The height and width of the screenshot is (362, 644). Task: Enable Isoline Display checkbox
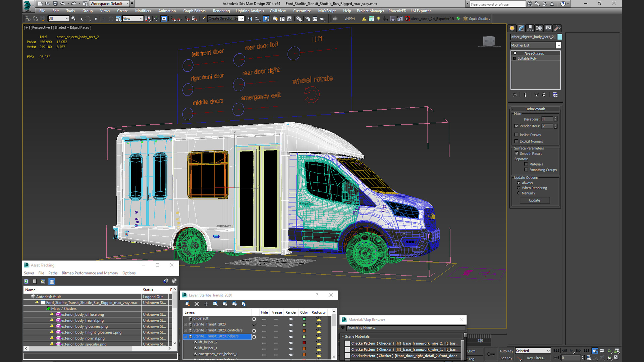(x=517, y=135)
